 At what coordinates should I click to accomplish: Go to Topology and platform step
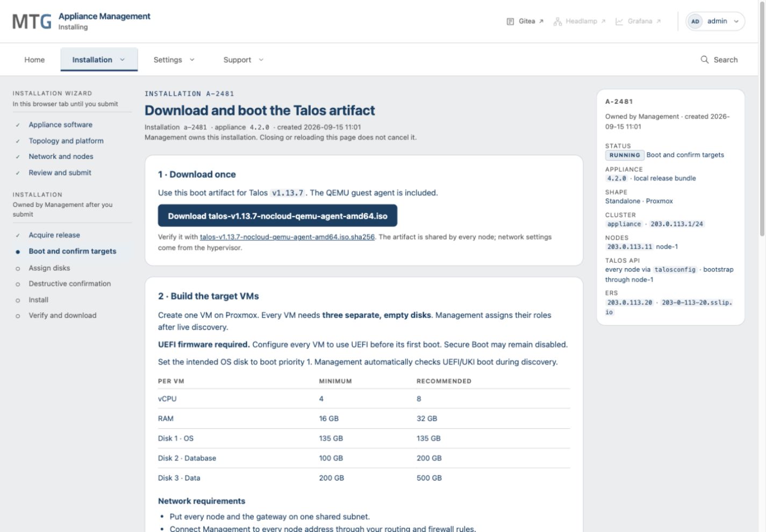[66, 141]
